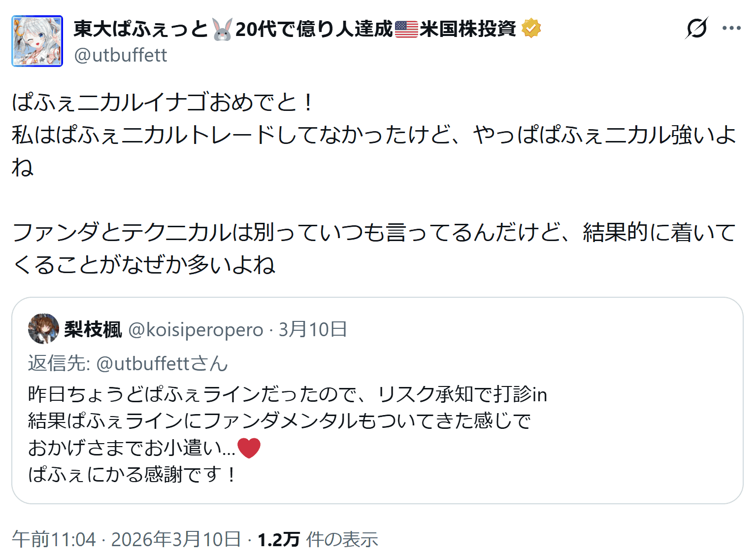The height and width of the screenshot is (559, 756).
Task: Open the @utbuffett handle under author name
Action: [121, 55]
